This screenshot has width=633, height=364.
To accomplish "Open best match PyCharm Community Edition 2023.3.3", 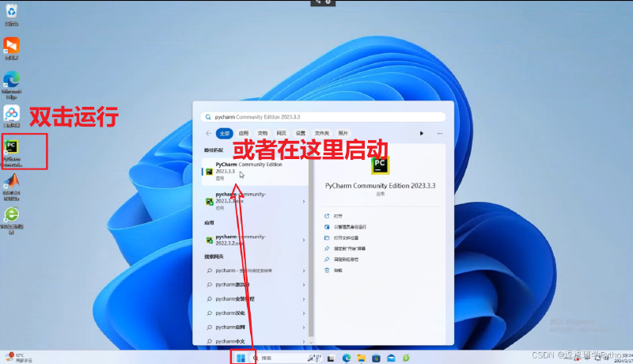I will pyautogui.click(x=255, y=172).
